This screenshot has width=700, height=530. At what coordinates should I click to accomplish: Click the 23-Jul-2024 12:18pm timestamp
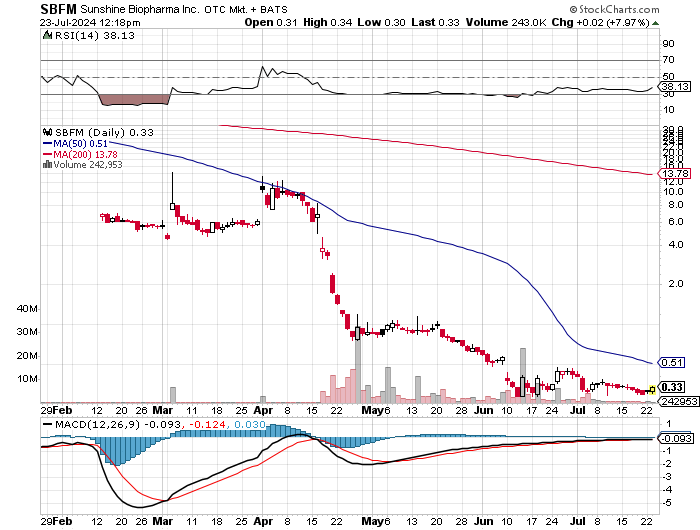pos(90,23)
